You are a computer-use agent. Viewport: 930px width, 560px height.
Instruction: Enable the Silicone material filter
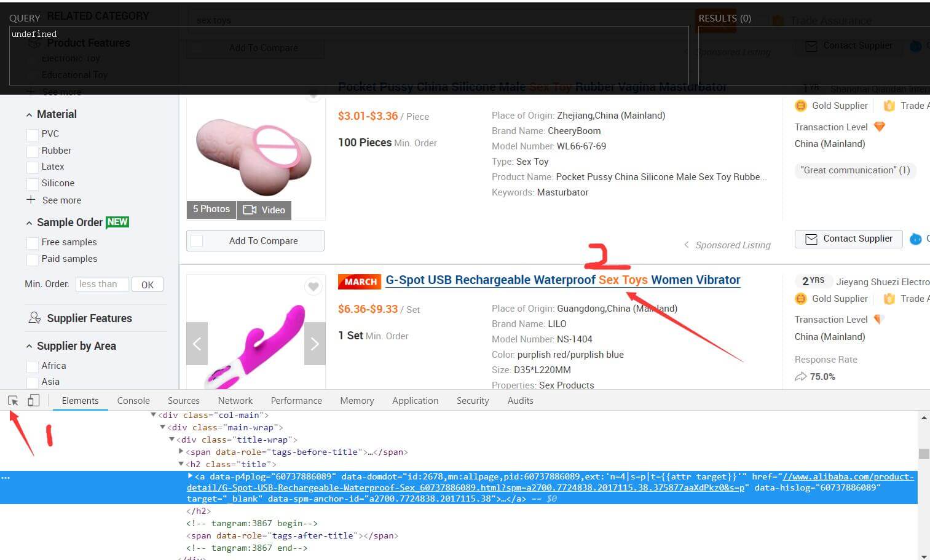pos(33,183)
